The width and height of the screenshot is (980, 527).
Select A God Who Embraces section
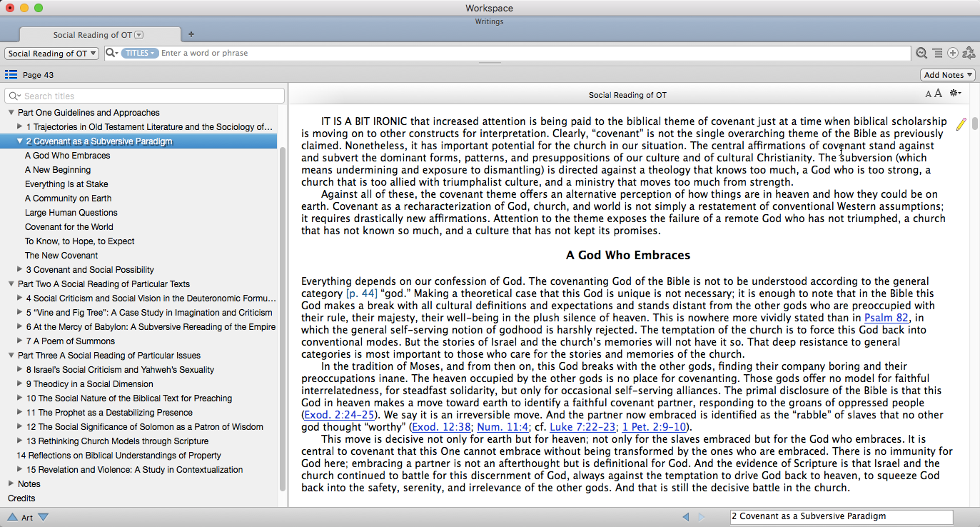click(68, 156)
